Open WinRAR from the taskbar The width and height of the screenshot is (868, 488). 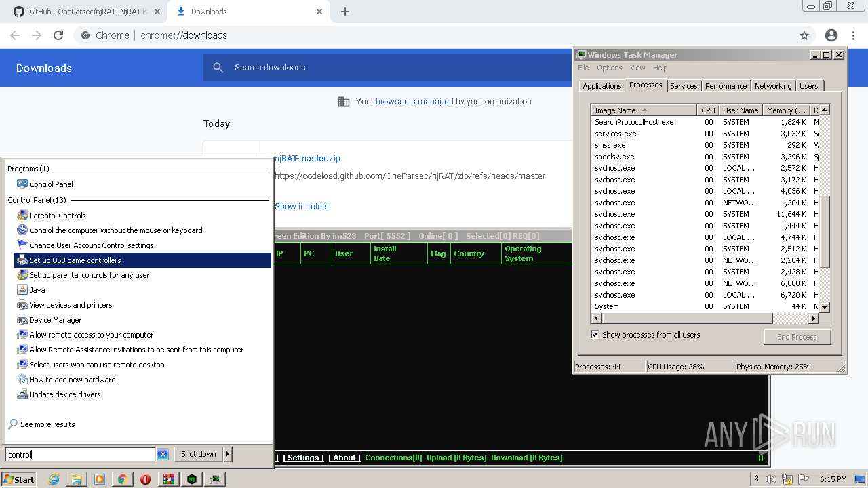169,479
